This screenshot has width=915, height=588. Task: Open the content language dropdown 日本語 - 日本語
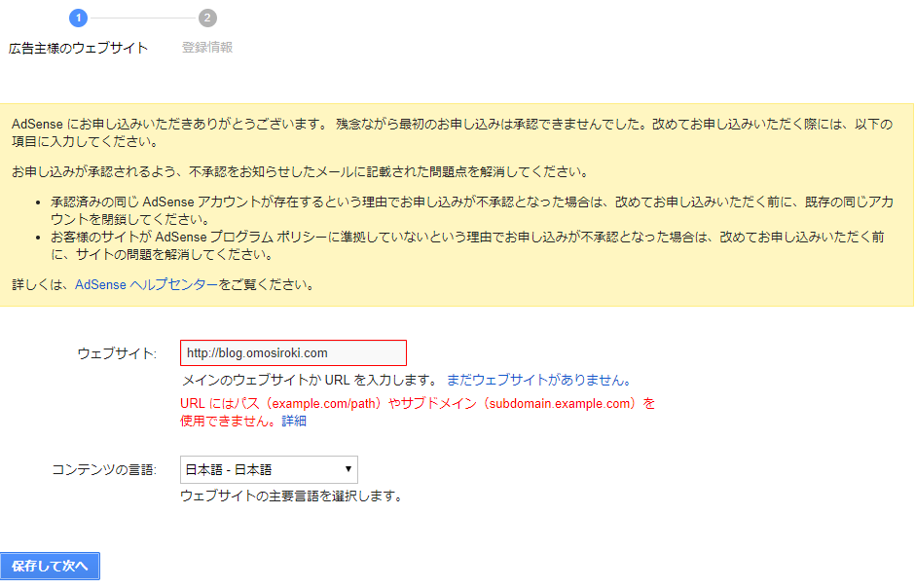(269, 469)
